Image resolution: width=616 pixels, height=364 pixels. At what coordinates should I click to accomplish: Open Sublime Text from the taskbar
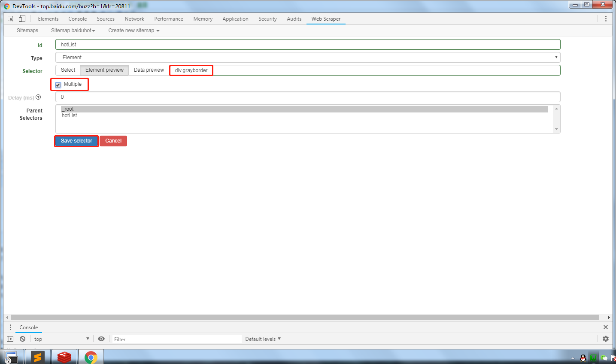38,357
